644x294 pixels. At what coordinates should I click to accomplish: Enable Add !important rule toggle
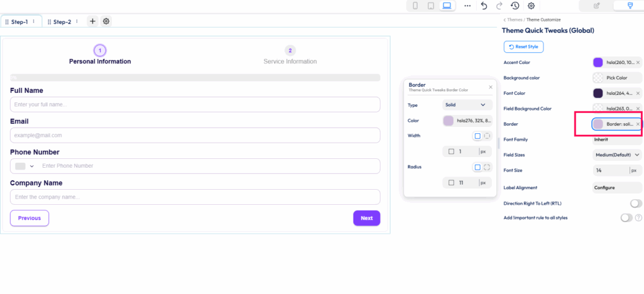626,218
